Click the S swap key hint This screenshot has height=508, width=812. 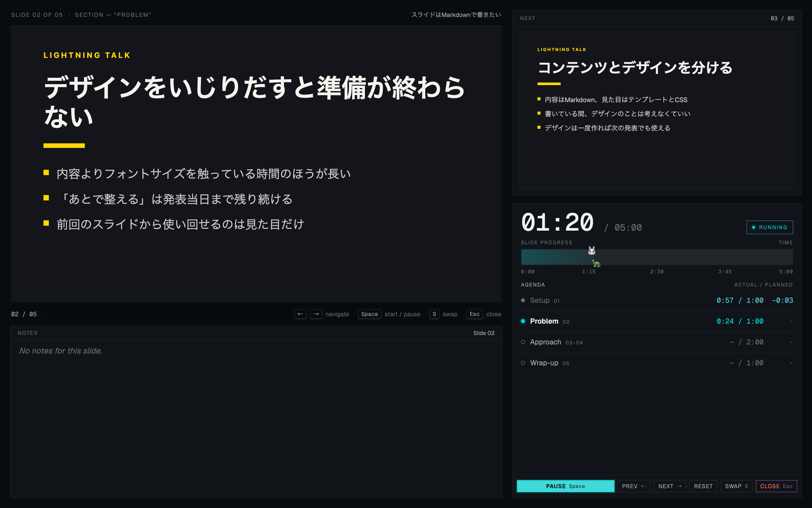(x=434, y=314)
